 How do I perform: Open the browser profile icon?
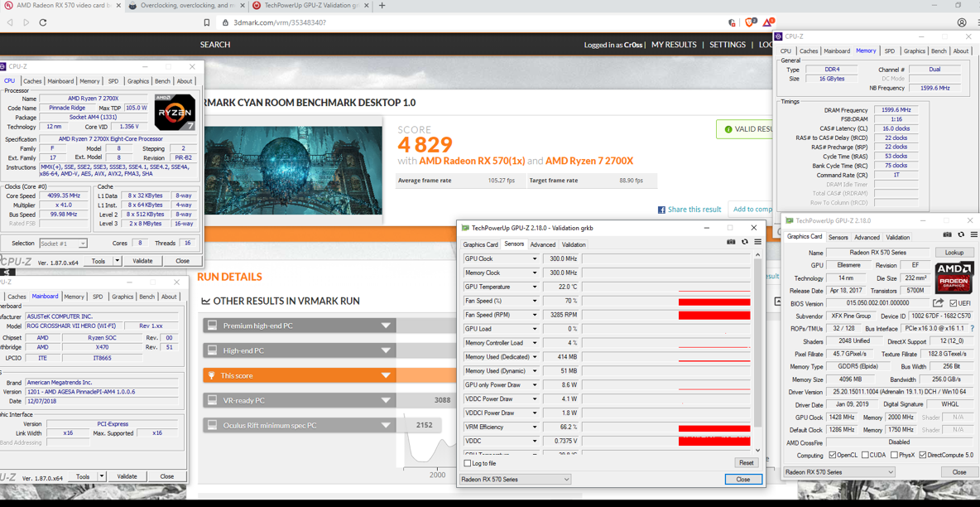click(x=963, y=22)
